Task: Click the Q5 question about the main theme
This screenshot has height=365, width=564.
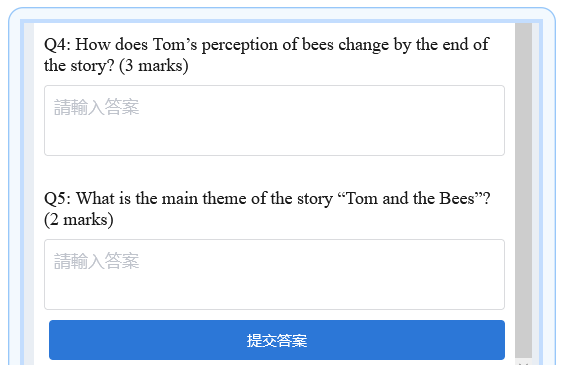Action: click(x=267, y=209)
